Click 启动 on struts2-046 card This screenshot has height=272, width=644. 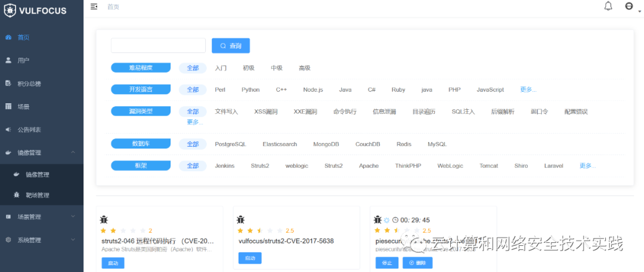click(x=113, y=264)
